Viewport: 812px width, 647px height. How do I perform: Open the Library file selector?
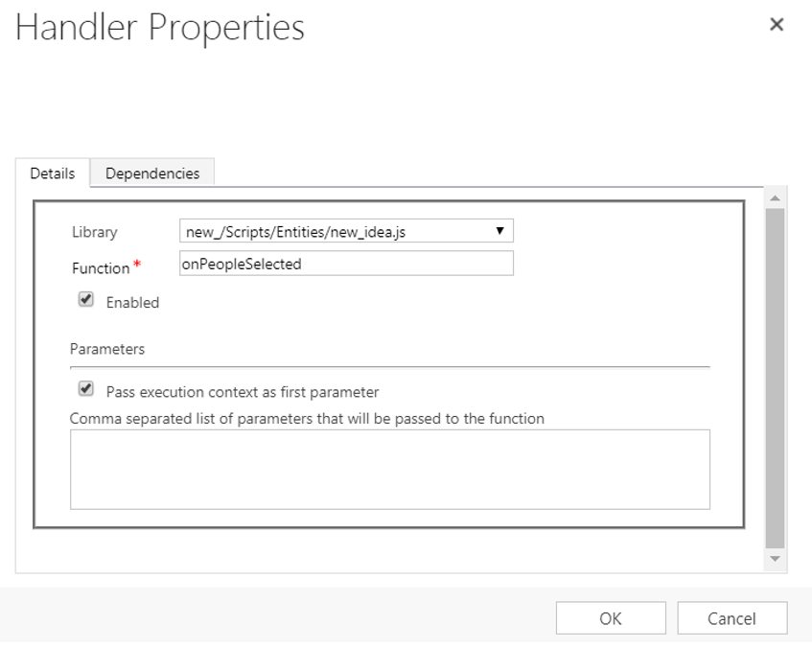click(345, 231)
